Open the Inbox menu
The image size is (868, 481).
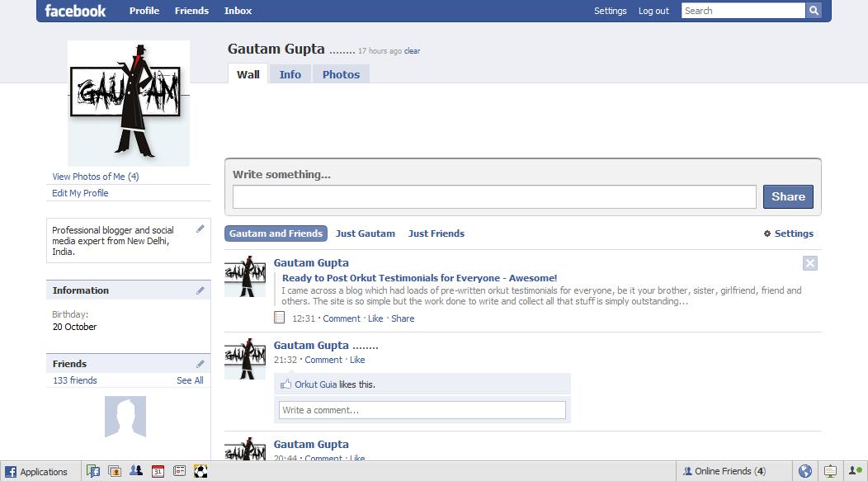(238, 11)
